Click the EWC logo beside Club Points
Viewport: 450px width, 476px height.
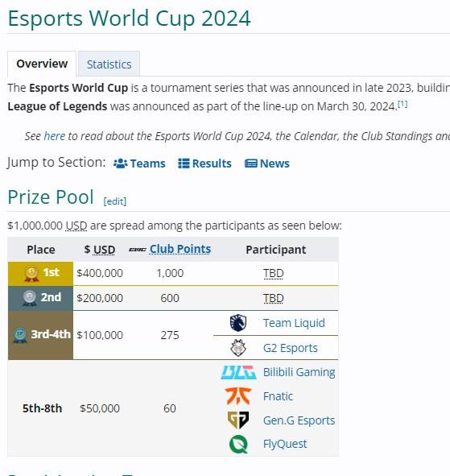point(138,250)
